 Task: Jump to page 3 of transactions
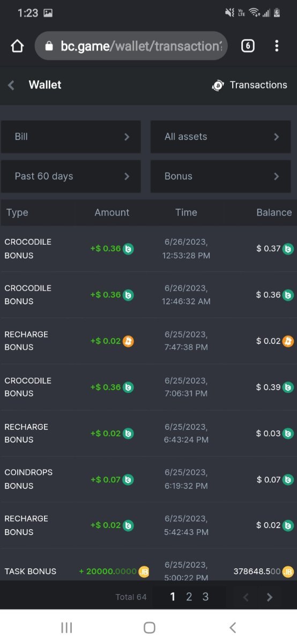tap(205, 597)
